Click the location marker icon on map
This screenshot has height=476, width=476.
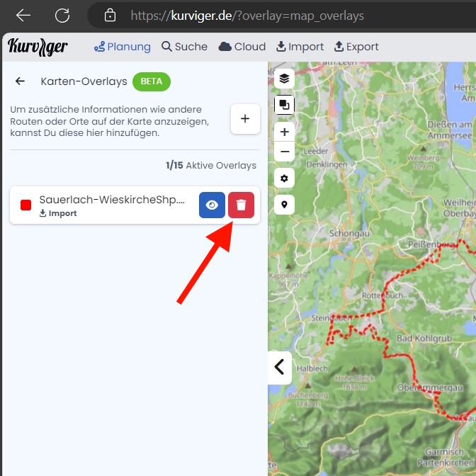284,205
